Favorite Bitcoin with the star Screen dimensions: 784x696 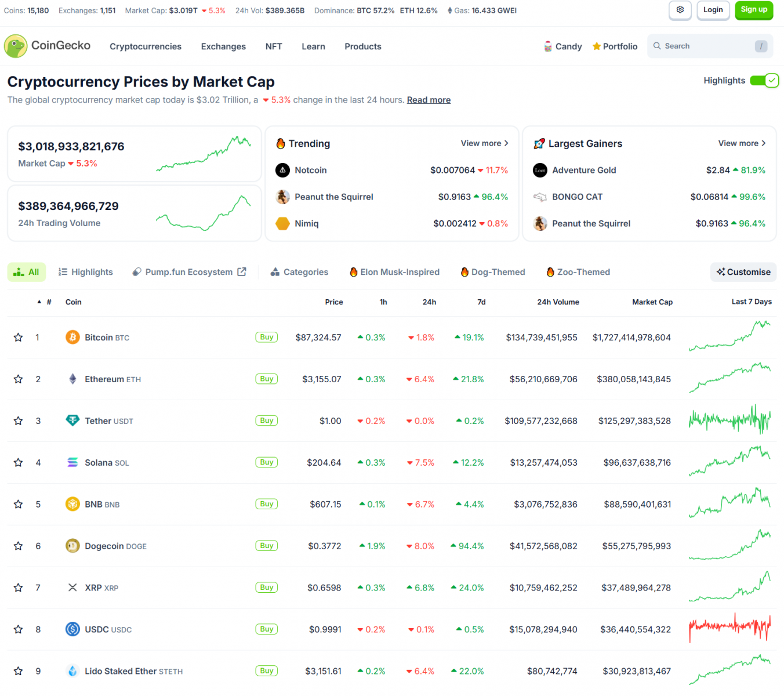coord(19,338)
